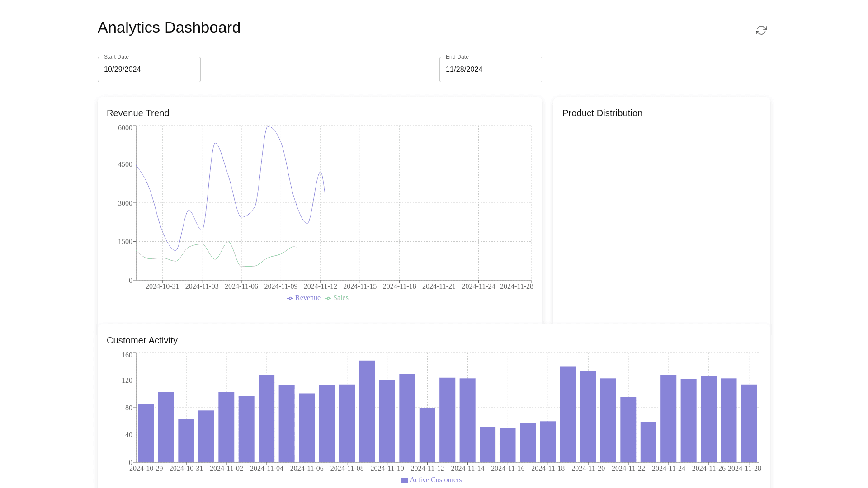Click the Analytics Dashboard title
The image size is (868, 488).
coord(169,28)
